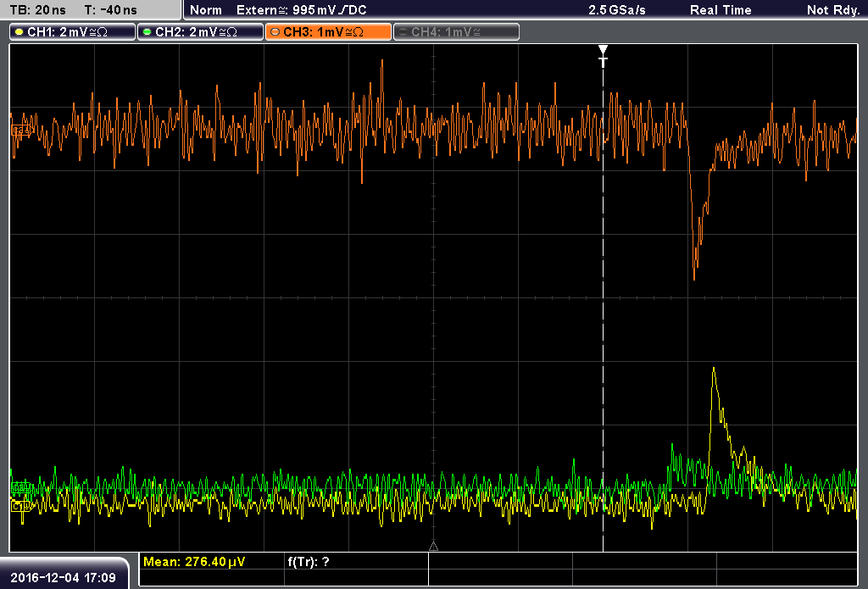Select the orange CH3 1mV channel tab
868x589 pixels.
328,31
